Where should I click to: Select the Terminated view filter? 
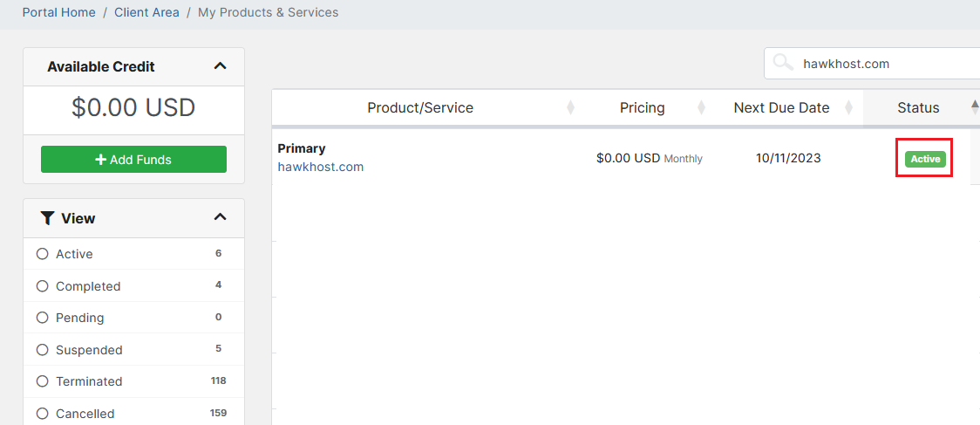coord(42,381)
